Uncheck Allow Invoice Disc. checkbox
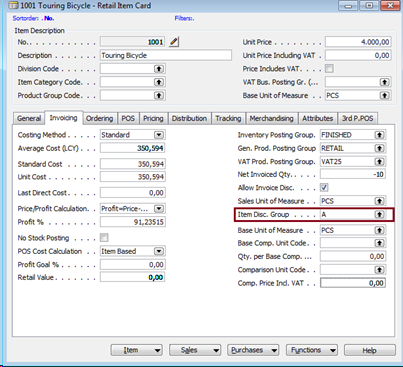 324,187
